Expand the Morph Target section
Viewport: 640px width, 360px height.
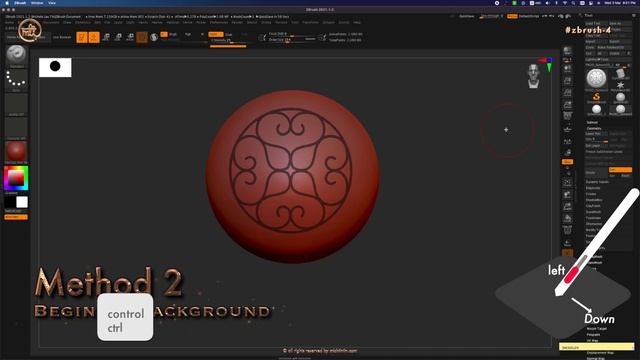click(596, 328)
